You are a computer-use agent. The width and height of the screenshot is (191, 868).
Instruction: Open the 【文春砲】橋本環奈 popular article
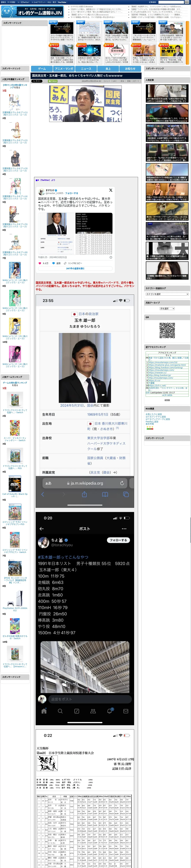tap(167, 270)
